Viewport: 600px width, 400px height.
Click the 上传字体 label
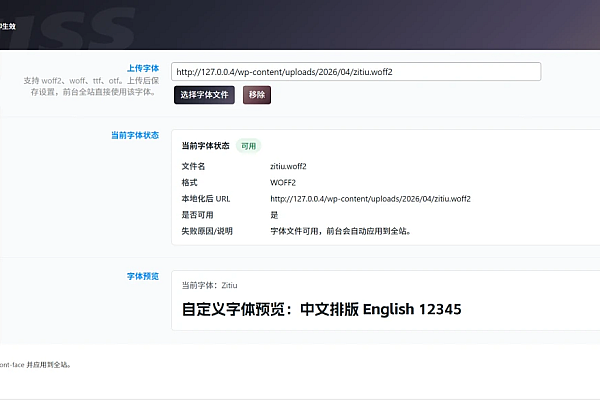tap(143, 68)
